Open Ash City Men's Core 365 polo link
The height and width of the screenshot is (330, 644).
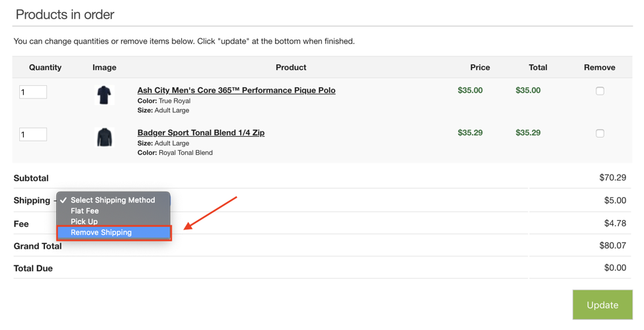pos(236,90)
